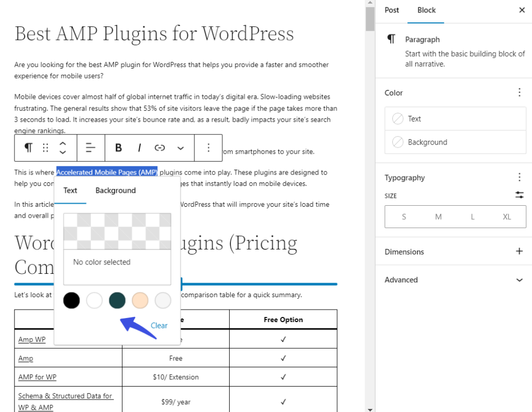Click the $99/ year price cell
The width and height of the screenshot is (532, 412).
[176, 402]
